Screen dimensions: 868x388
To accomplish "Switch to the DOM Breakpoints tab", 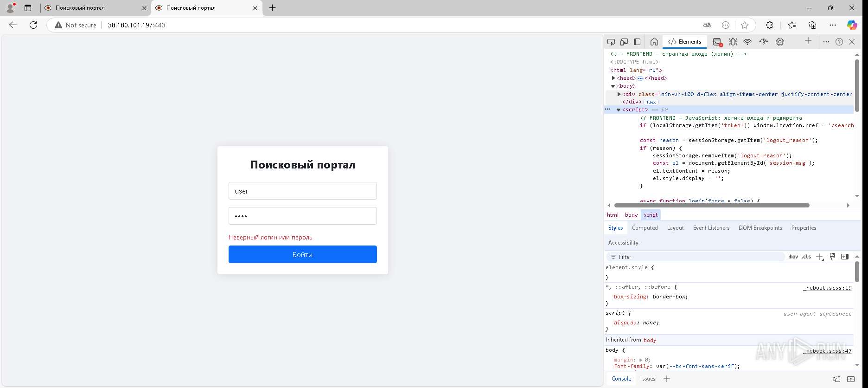I will pyautogui.click(x=760, y=228).
